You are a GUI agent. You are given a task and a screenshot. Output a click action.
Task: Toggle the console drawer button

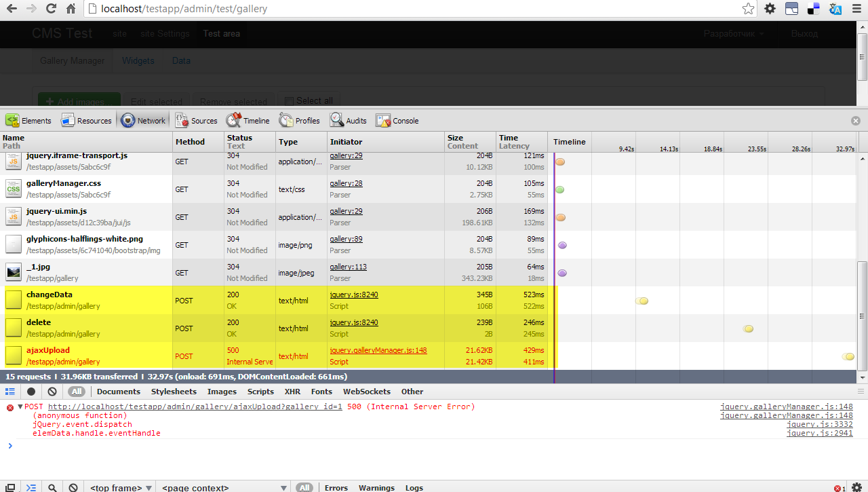pos(31,487)
